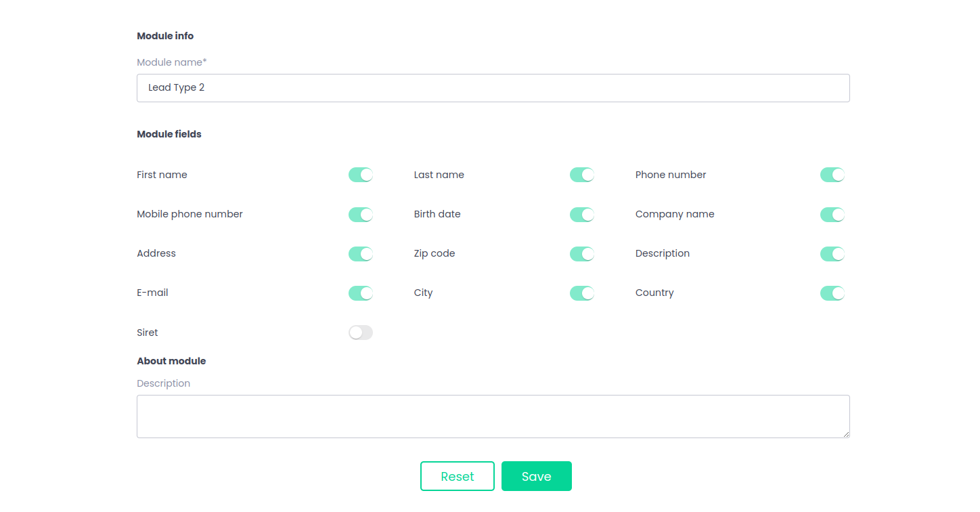Disable Mobile phone number field
980x512 pixels.
[361, 215]
